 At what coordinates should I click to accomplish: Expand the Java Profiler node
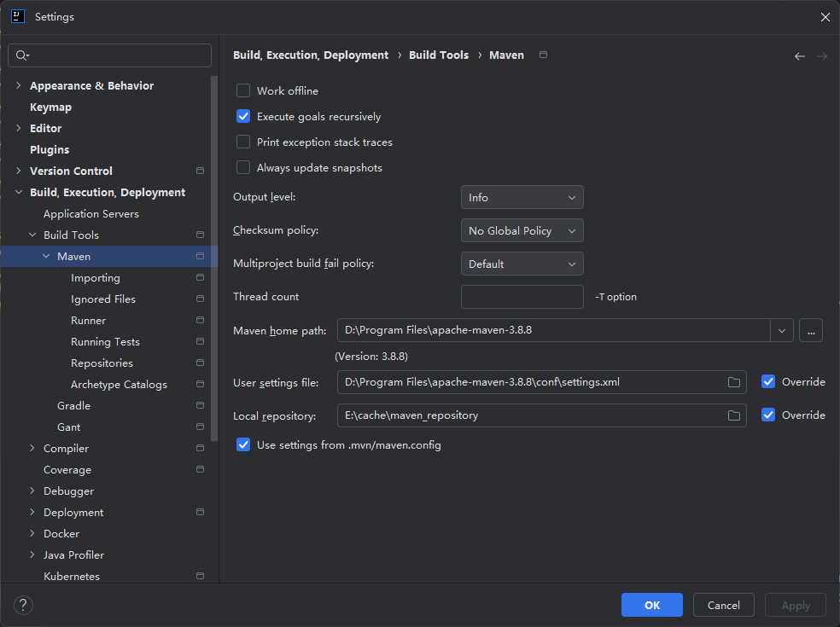click(x=32, y=554)
